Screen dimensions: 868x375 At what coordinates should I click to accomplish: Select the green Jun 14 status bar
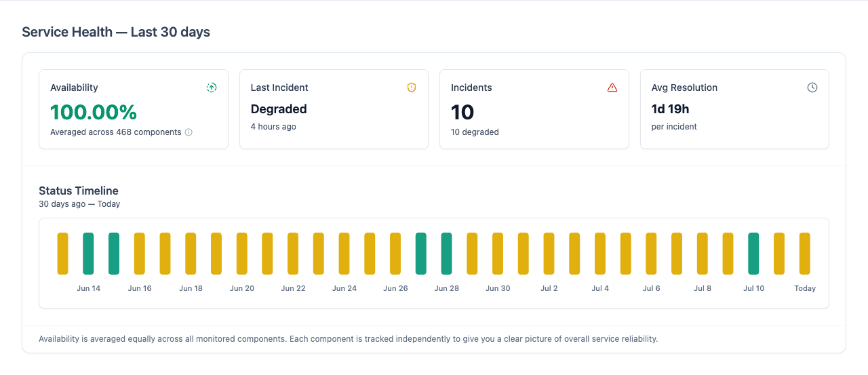[x=88, y=254]
